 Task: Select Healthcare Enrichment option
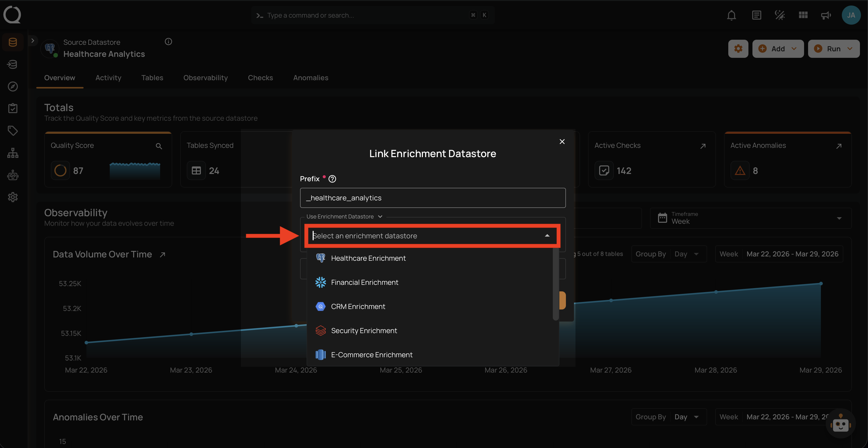[x=368, y=258]
